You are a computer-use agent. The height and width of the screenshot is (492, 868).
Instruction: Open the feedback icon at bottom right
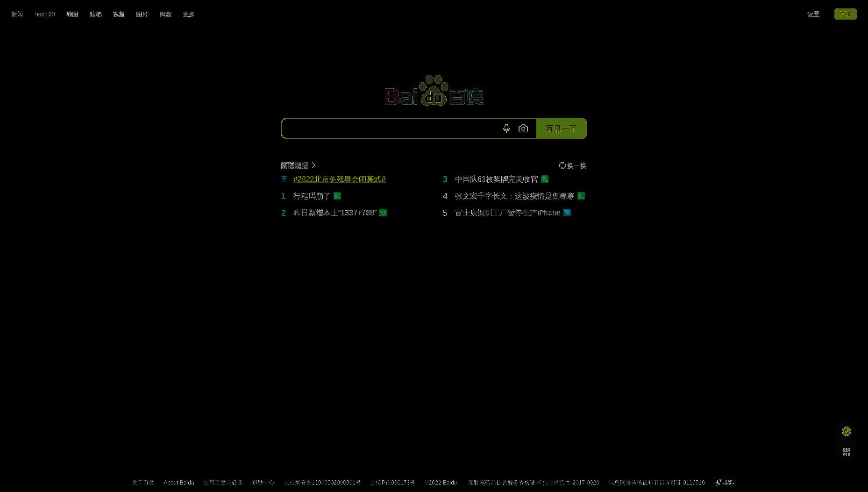tap(847, 431)
